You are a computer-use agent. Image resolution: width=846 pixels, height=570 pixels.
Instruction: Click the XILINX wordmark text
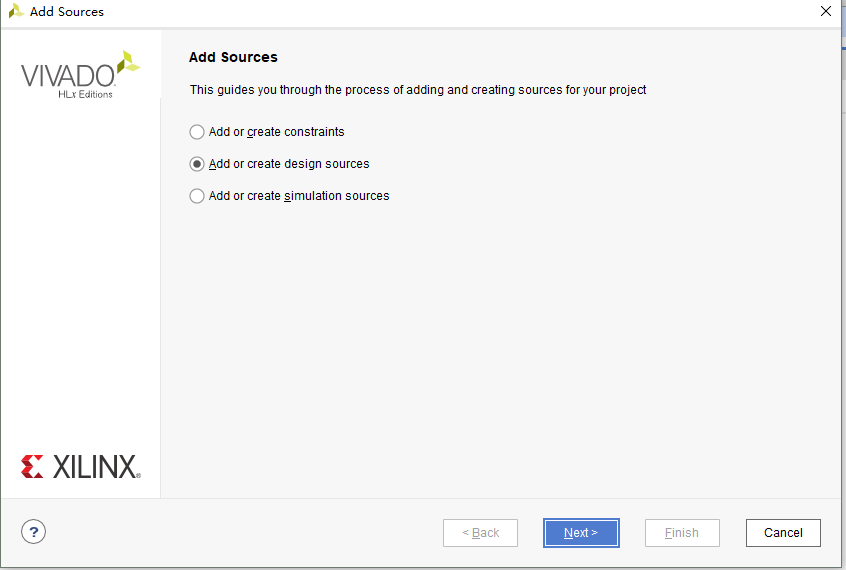96,467
